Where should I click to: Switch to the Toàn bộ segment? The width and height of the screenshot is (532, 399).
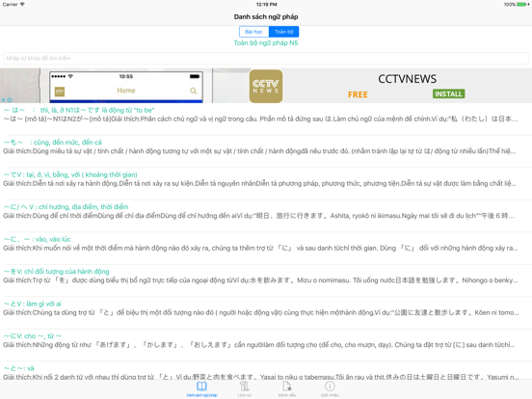(x=284, y=32)
